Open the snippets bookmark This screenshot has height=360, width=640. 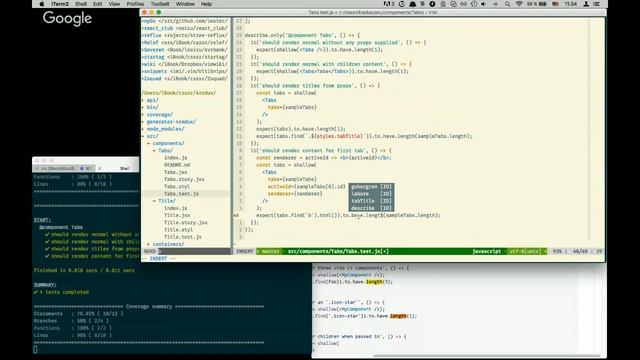coord(185,71)
